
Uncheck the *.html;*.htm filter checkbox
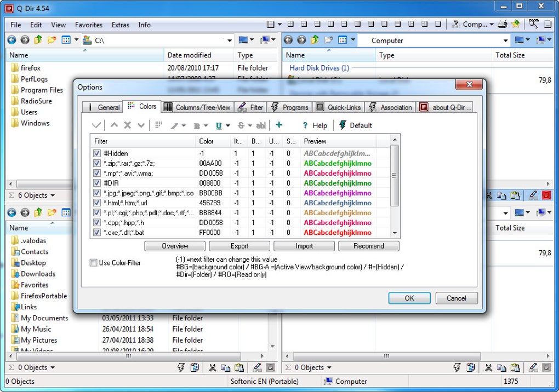click(x=96, y=203)
